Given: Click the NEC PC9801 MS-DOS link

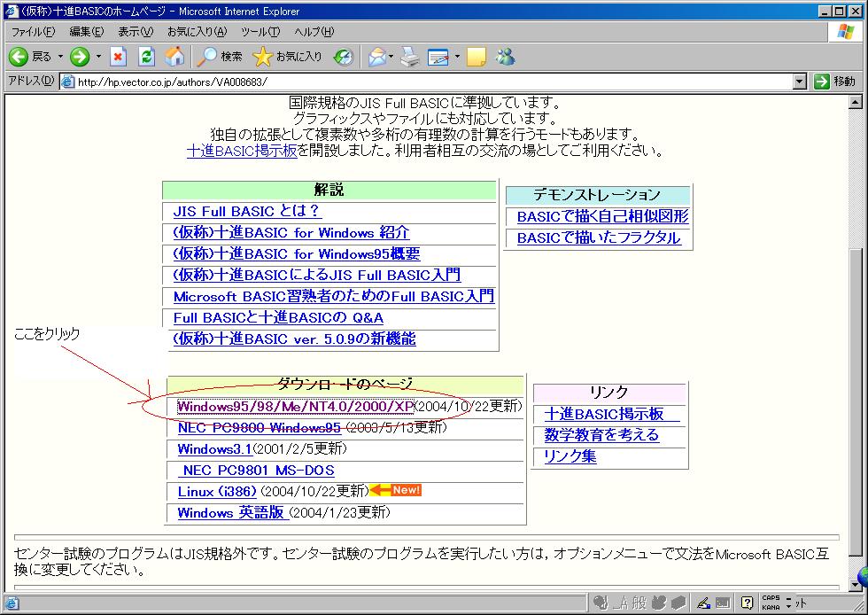Looking at the screenshot, I should click(256, 470).
